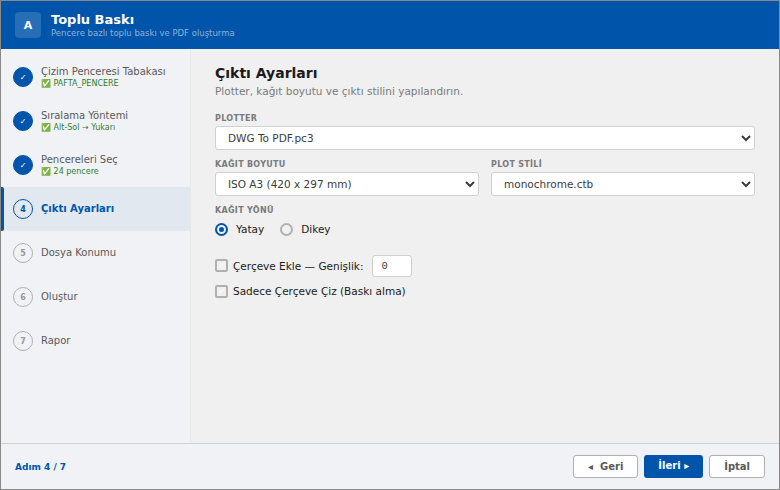Click the 'Toplu Baskı' header title

pyautogui.click(x=93, y=19)
